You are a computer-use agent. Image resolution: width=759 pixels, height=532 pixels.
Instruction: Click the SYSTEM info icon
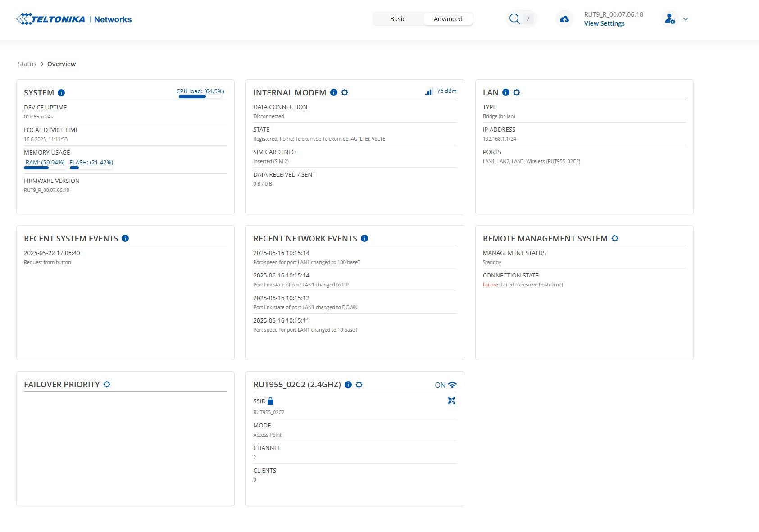tap(61, 93)
